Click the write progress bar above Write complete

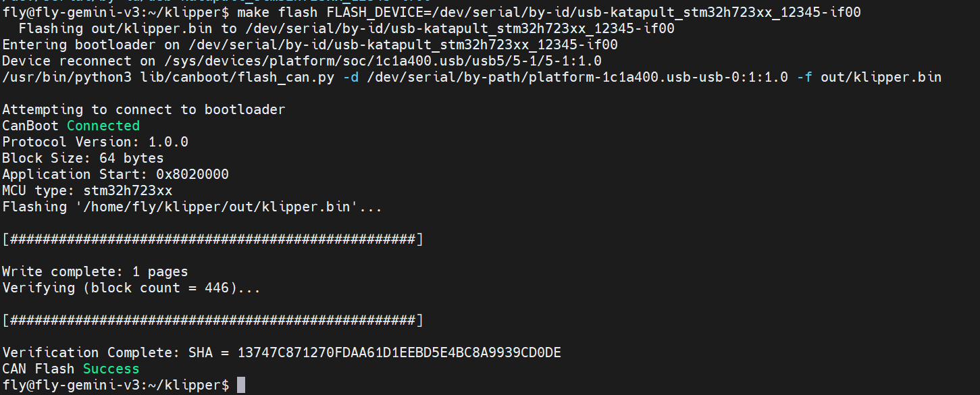click(213, 239)
